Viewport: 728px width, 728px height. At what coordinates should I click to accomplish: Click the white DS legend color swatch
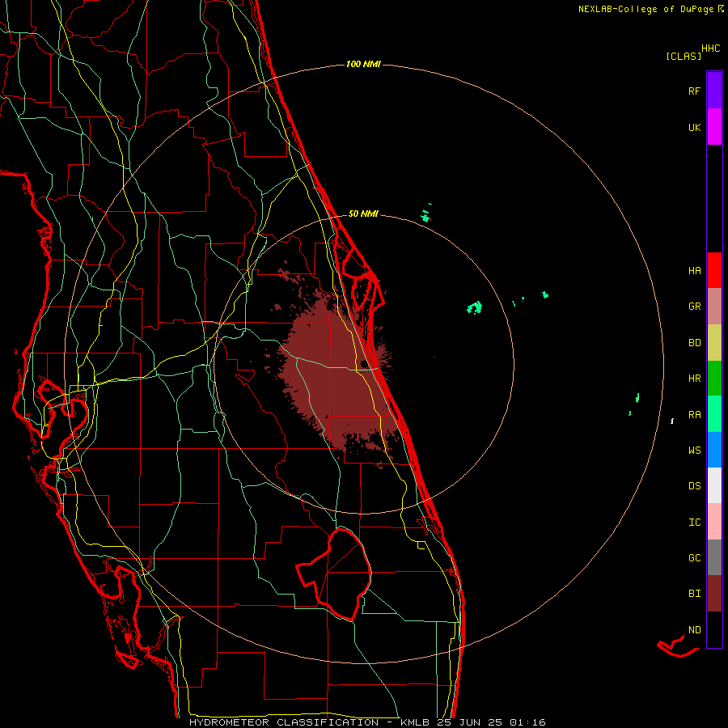(714, 485)
